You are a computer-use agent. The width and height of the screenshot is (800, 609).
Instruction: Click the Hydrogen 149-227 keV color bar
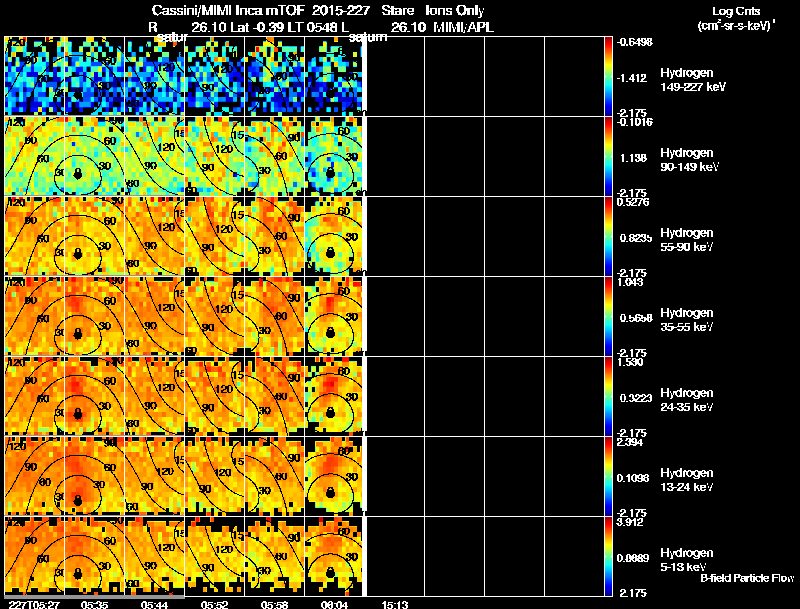point(608,76)
